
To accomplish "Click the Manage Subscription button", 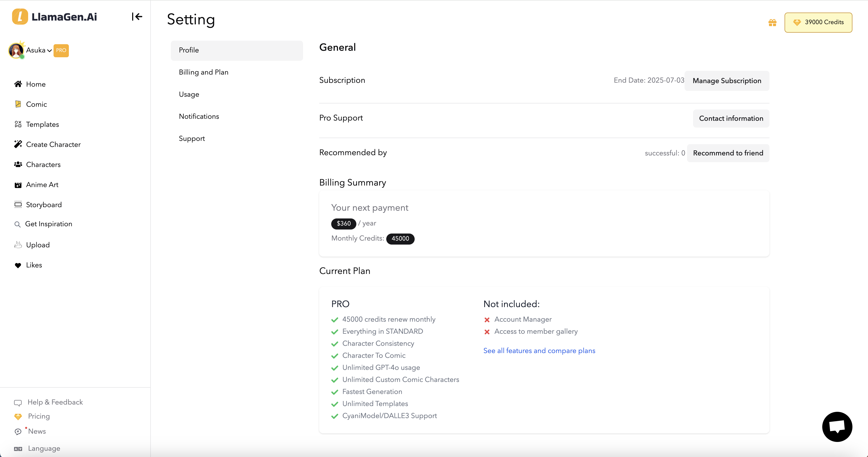I will coord(727,81).
